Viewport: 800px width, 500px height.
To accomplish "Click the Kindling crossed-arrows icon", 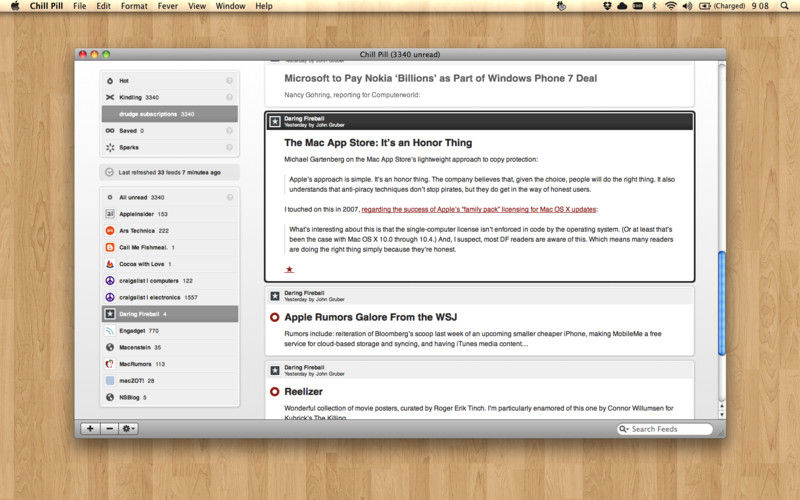I will tap(110, 97).
